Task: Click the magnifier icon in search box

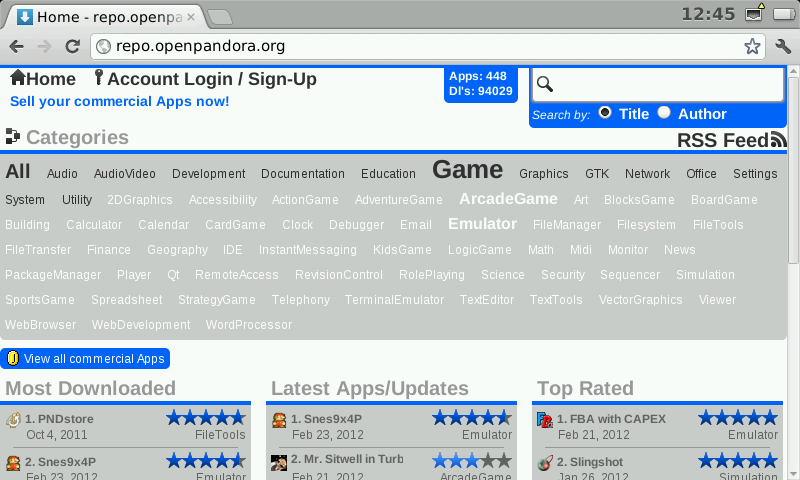Action: (x=545, y=84)
